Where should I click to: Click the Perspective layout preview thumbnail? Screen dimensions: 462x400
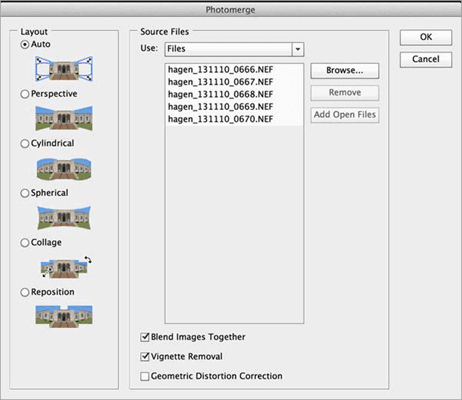(64, 118)
